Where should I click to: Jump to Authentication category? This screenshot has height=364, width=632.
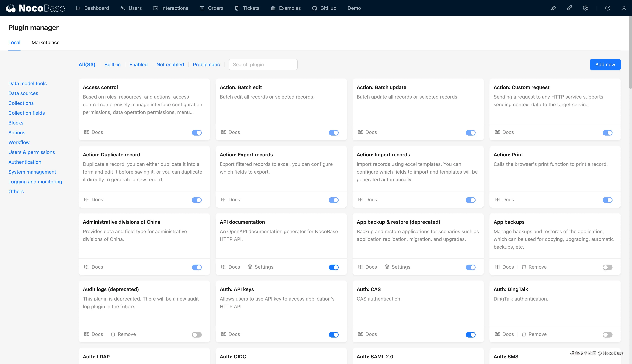tap(25, 162)
